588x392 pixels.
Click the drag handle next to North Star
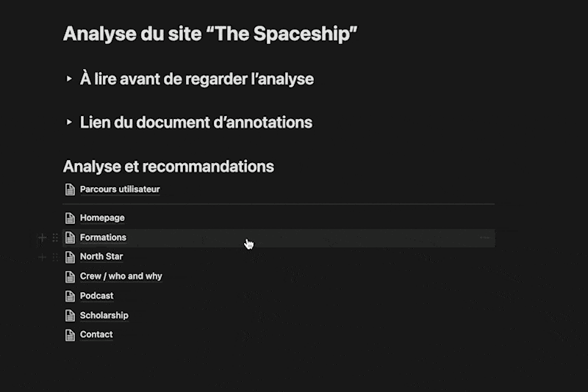point(55,257)
